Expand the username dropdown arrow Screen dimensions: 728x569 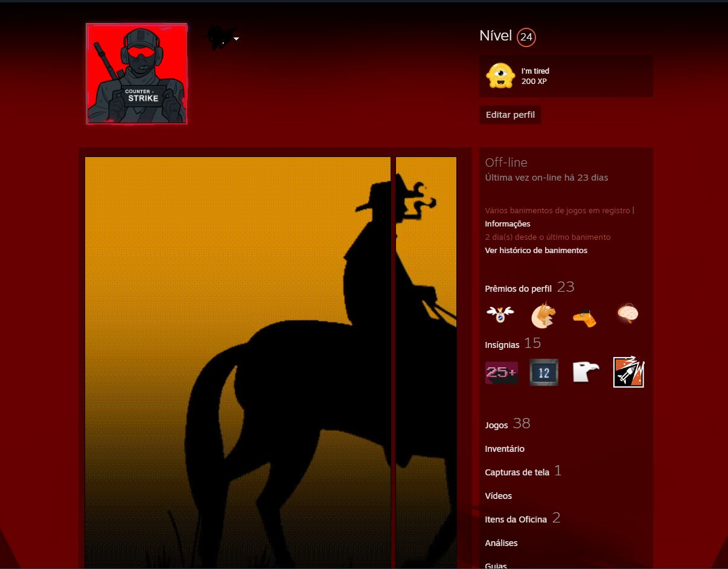click(237, 39)
